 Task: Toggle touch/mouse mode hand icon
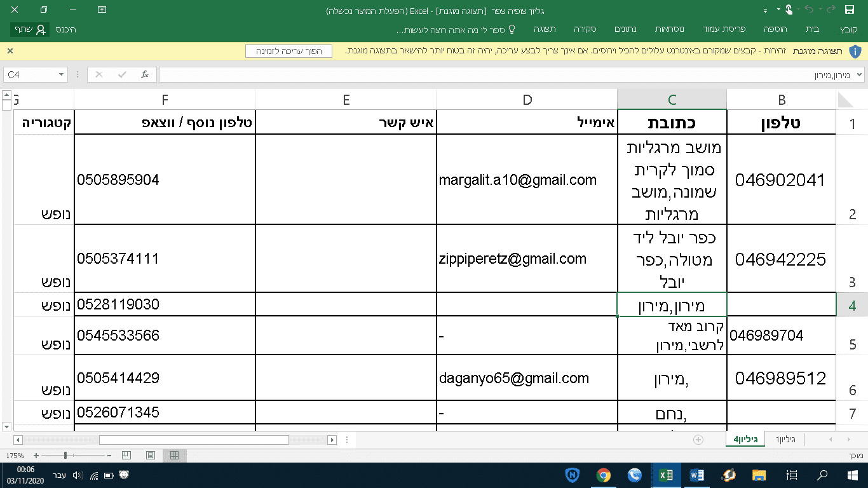pyautogui.click(x=789, y=10)
